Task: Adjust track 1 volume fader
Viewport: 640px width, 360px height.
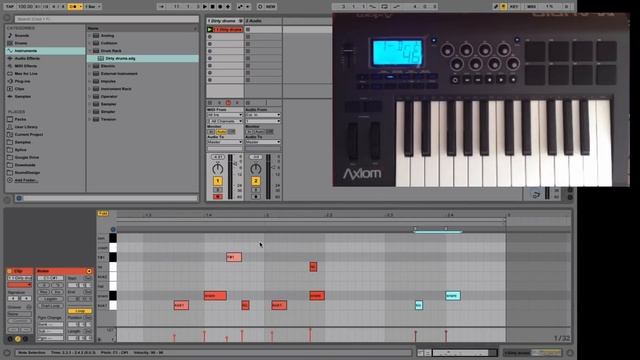Action: pos(235,164)
